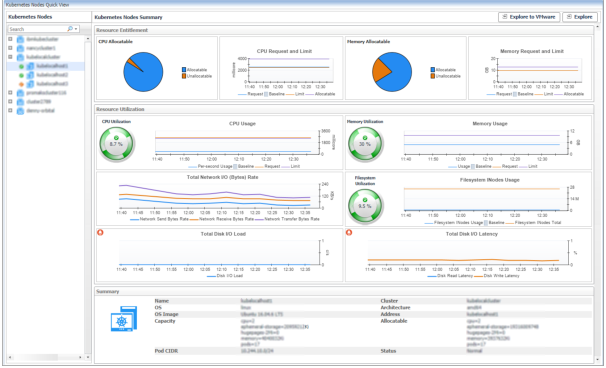Open the search options dropdown arrow
Image resolution: width=606 pixels, height=368 pixels.
(x=76, y=29)
